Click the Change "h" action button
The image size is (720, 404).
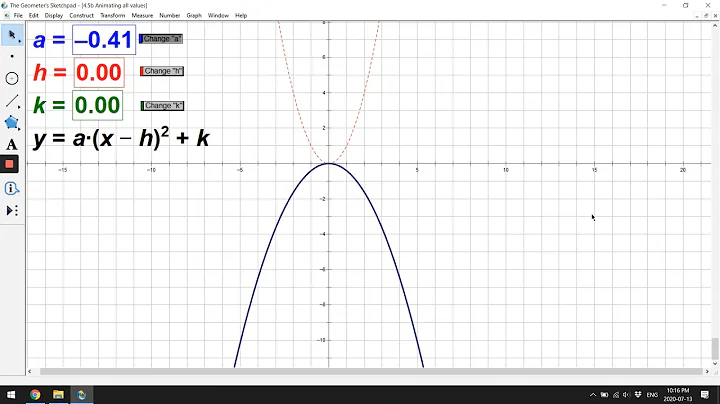tap(162, 71)
